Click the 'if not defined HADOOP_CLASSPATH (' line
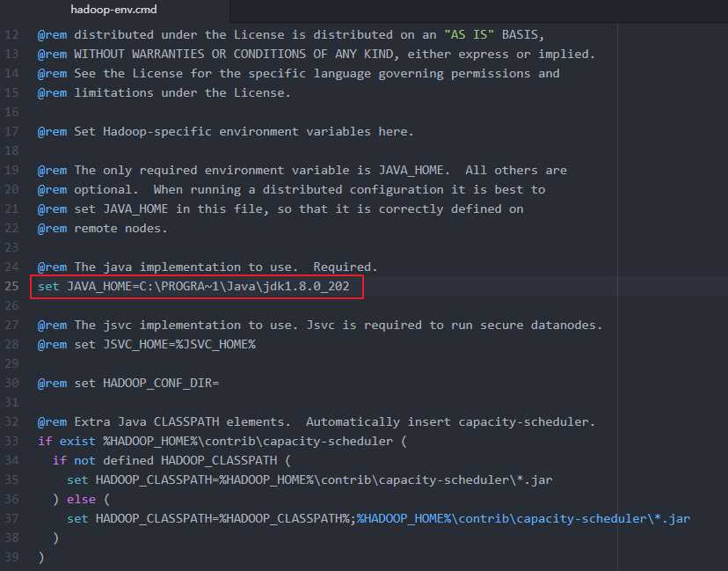728x571 pixels. (x=171, y=460)
